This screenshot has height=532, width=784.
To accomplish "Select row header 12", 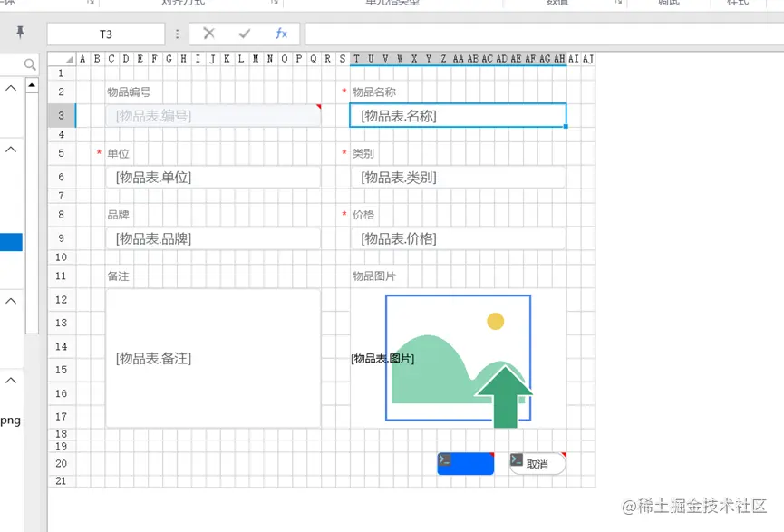I will [61, 299].
